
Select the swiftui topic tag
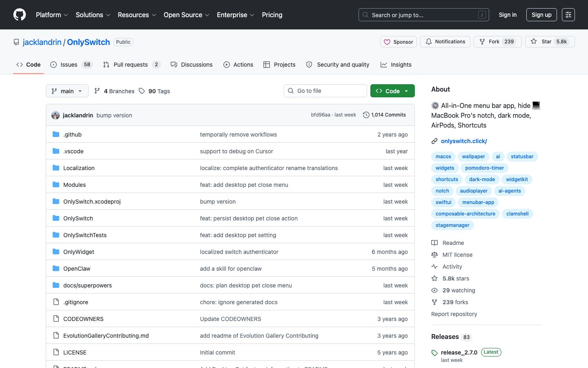pyautogui.click(x=443, y=202)
